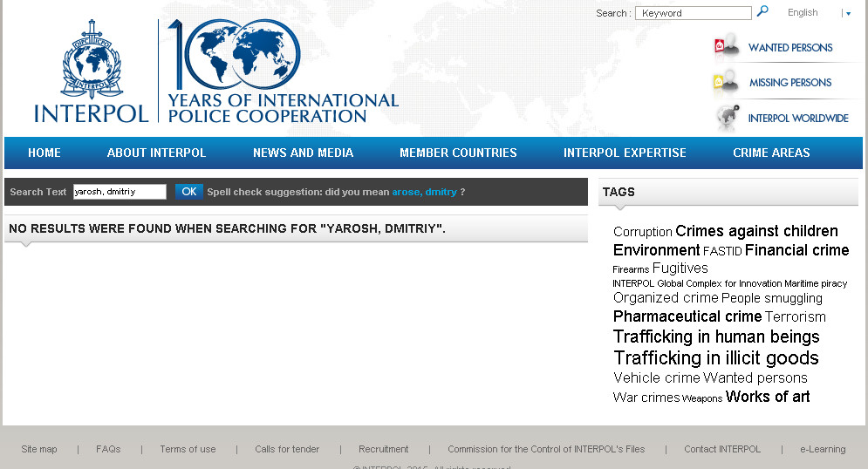868x469 pixels.
Task: Open the Site map footer link
Action: point(38,449)
